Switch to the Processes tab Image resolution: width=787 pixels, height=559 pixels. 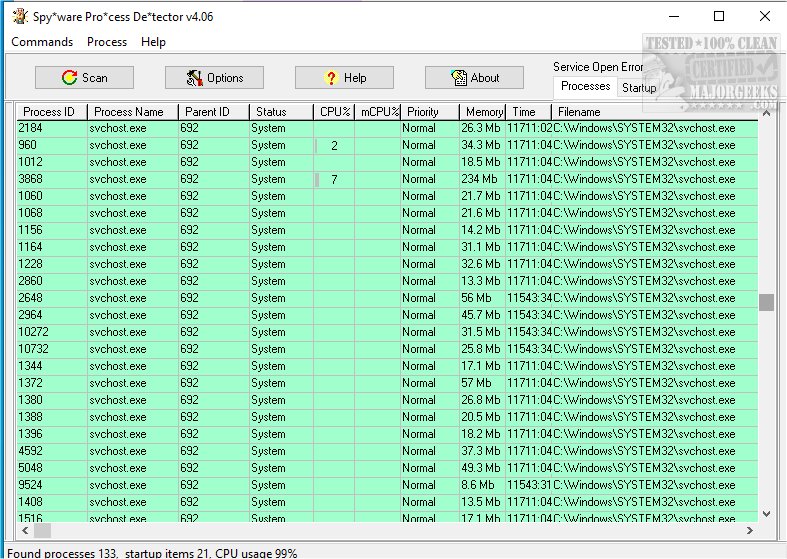(x=585, y=86)
